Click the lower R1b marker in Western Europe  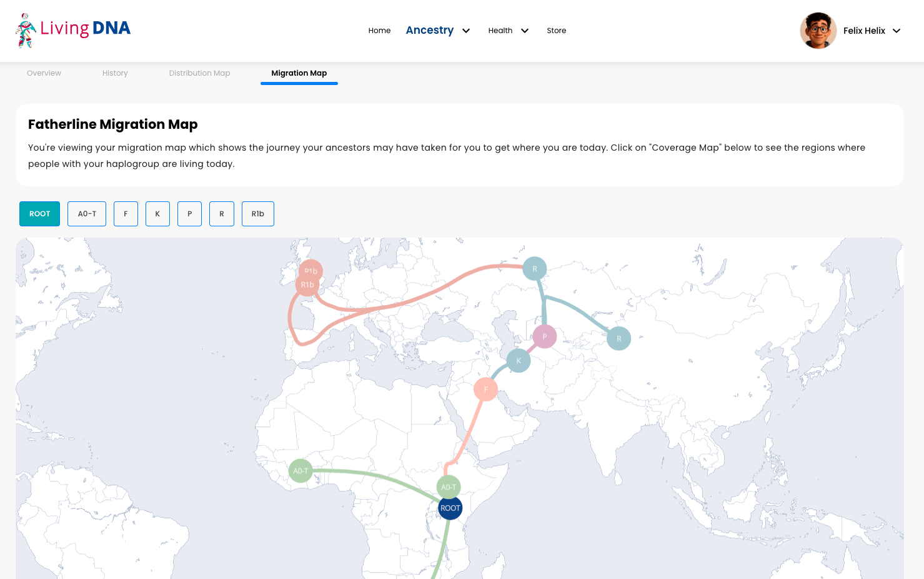coord(307,285)
